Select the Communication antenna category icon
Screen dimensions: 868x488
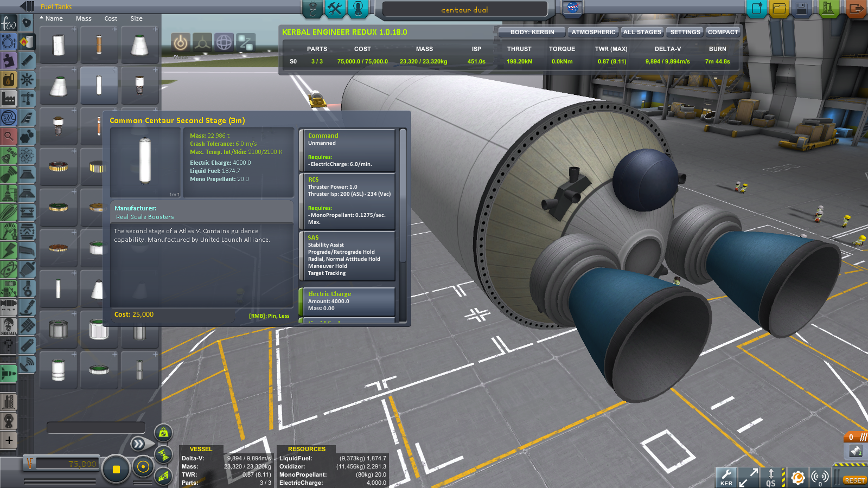[27, 364]
